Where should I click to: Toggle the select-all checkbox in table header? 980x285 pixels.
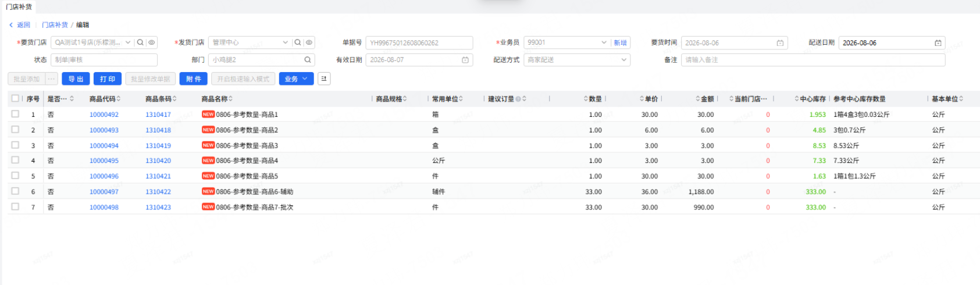tap(15, 98)
